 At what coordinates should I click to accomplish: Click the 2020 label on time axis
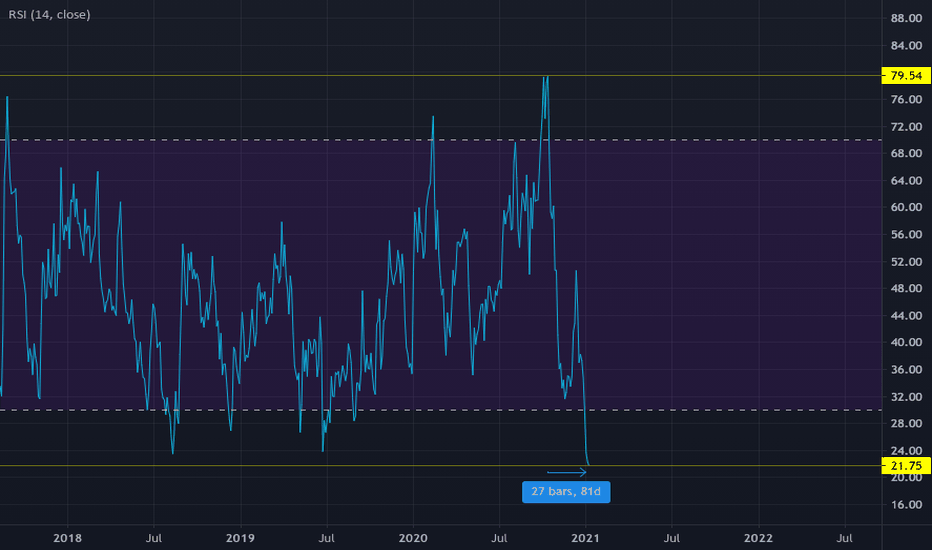pos(413,538)
